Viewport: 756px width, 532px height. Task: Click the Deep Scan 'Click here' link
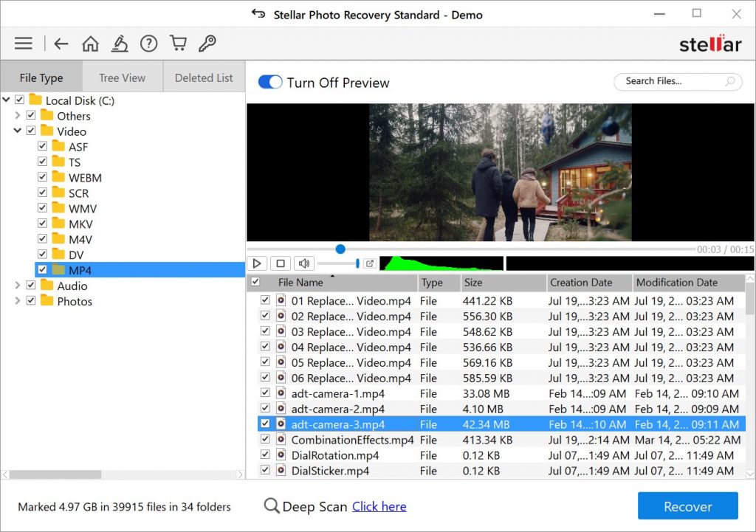click(x=379, y=506)
